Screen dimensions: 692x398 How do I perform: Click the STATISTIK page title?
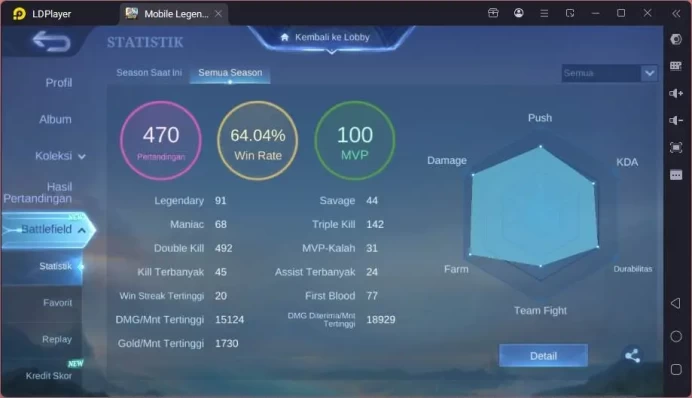click(x=145, y=42)
